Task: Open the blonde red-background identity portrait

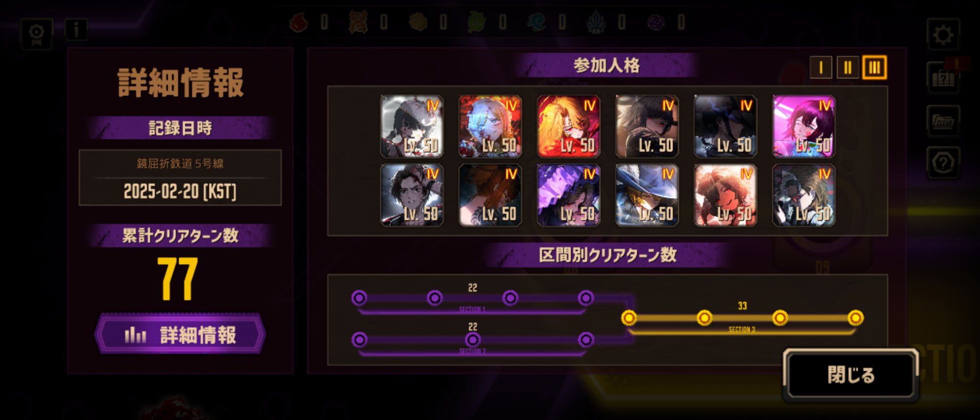Action: [x=568, y=126]
